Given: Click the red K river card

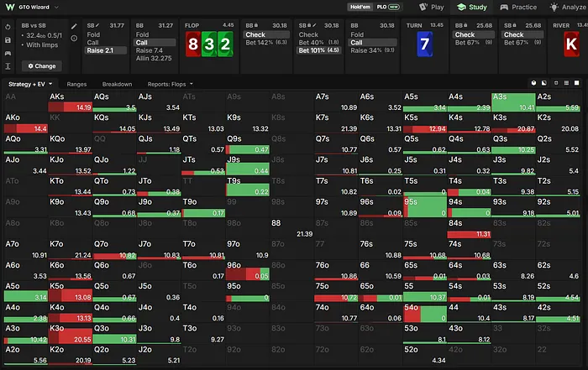Looking at the screenshot, I should 571,44.
